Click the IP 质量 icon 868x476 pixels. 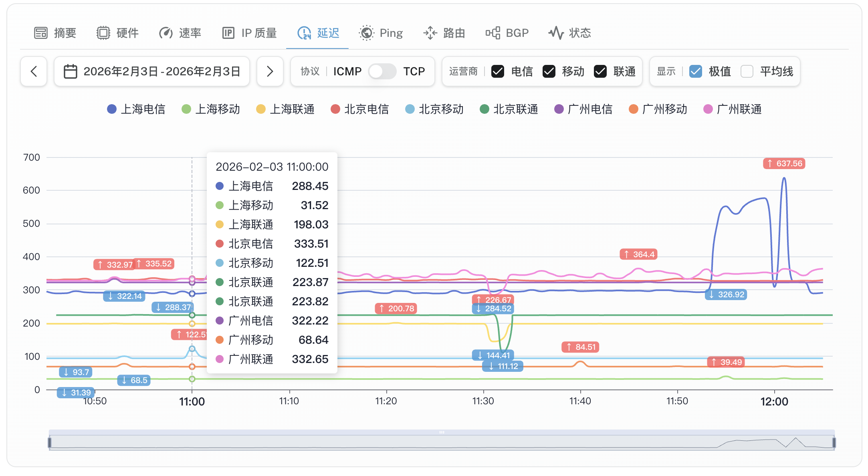click(228, 33)
